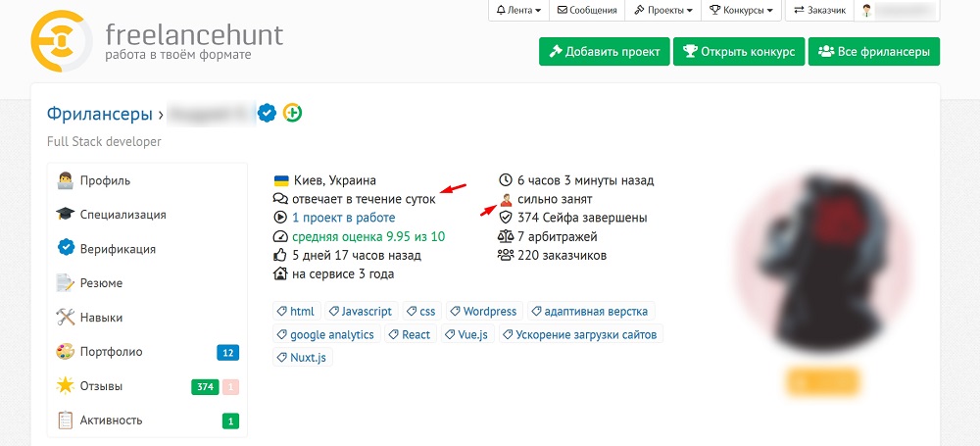Click the chat bubbles response-time icon

[x=280, y=199]
